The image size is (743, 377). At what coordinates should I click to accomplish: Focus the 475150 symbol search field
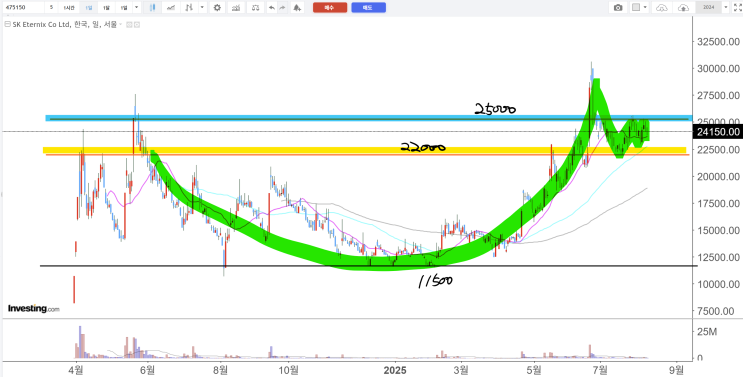(x=24, y=8)
